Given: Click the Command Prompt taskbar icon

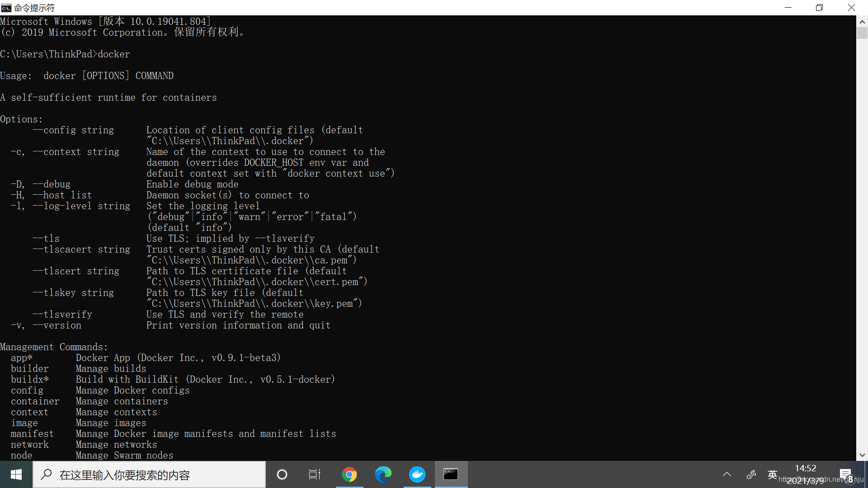Looking at the screenshot, I should coord(451,474).
